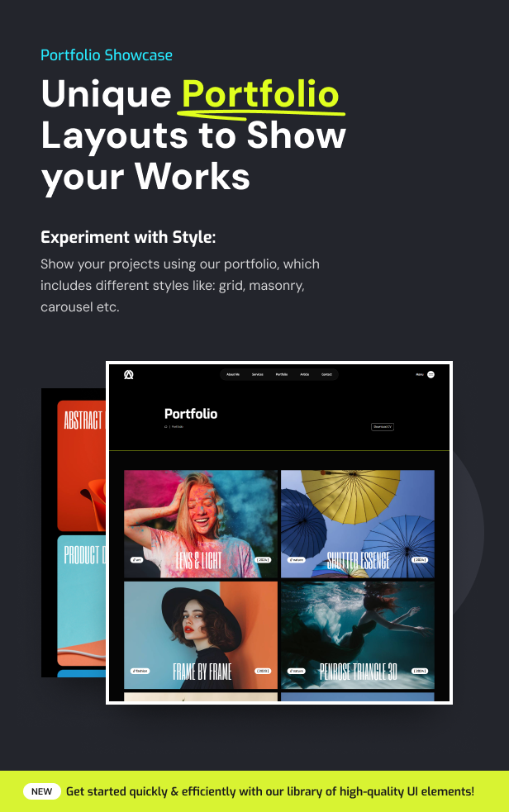This screenshot has width=509, height=812.
Task: Click the 2023 year badge on Frame by Frame
Action: coord(263,671)
